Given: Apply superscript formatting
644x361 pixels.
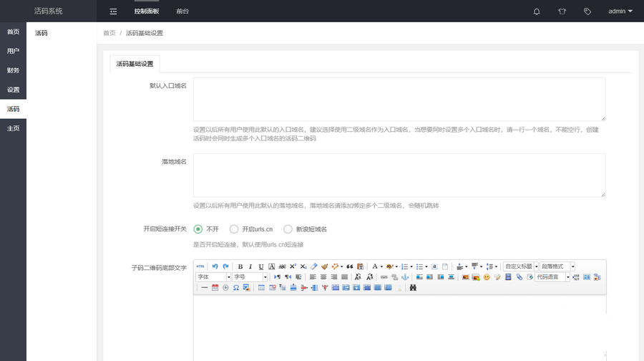Looking at the screenshot, I should [293, 266].
